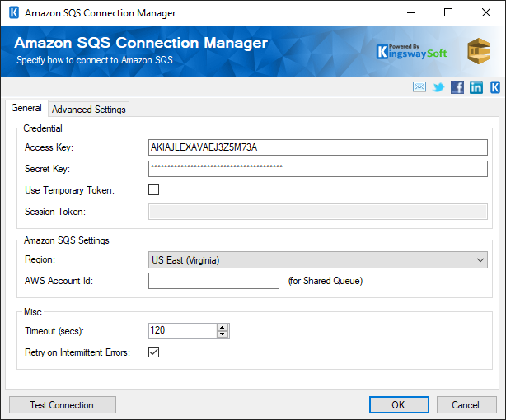Click into the Access Key field

click(318, 147)
